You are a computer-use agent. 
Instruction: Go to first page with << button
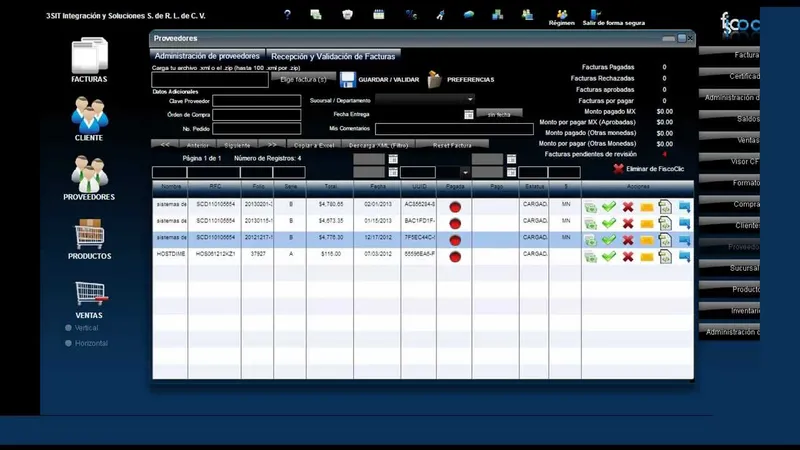tap(165, 145)
